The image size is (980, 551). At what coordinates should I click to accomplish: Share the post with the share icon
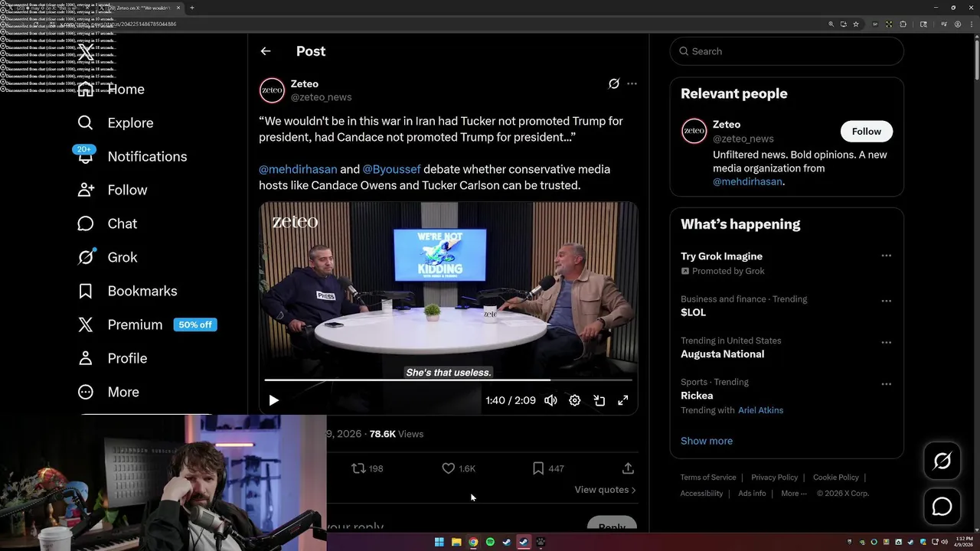coord(628,468)
